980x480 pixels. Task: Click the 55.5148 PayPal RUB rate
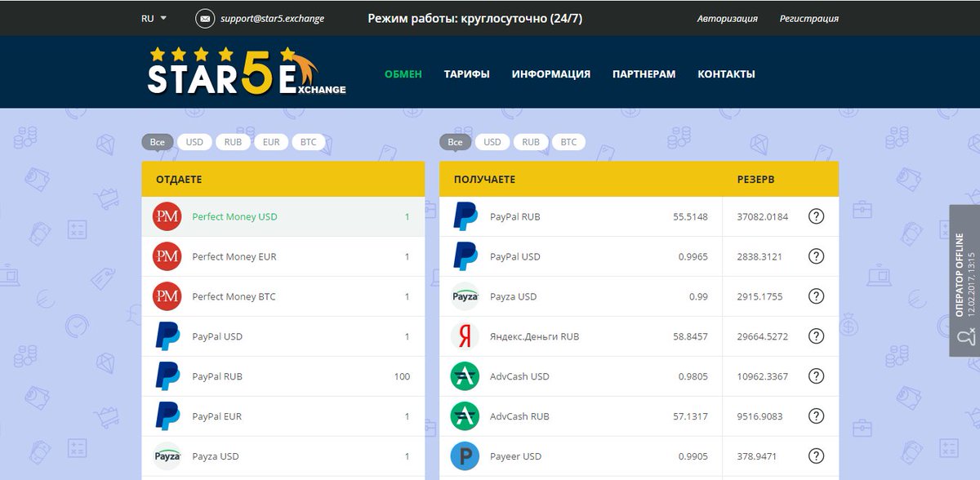[x=690, y=217]
